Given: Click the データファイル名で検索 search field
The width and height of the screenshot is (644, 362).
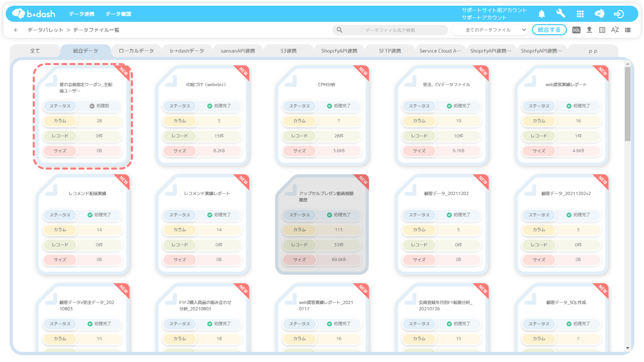Looking at the screenshot, I should tap(390, 30).
